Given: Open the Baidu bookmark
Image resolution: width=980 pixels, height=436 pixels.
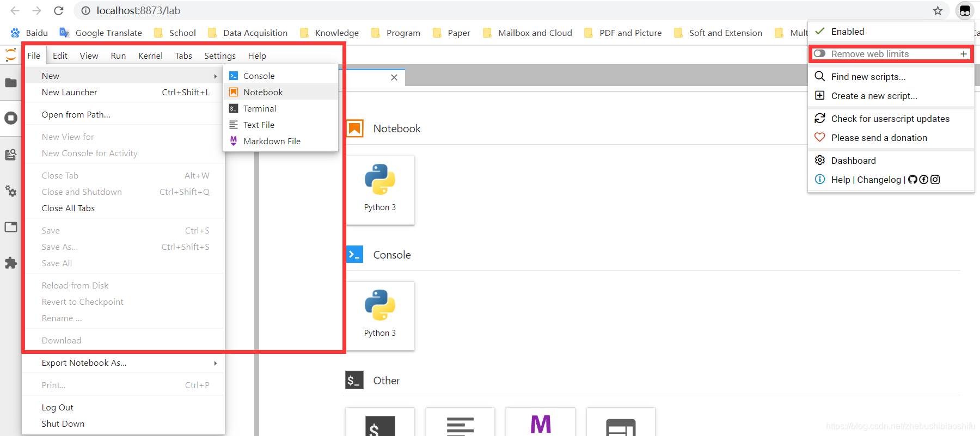Looking at the screenshot, I should pos(29,33).
